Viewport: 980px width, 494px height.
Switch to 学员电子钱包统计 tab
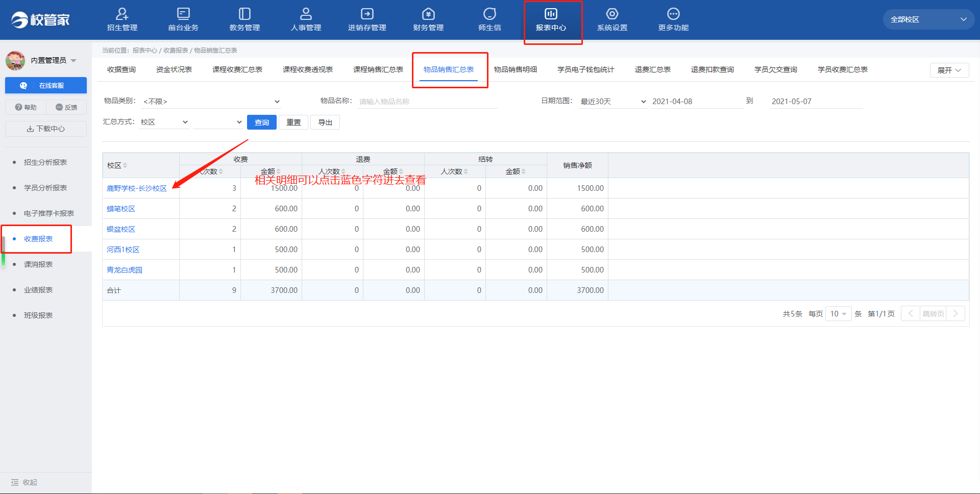(x=586, y=69)
